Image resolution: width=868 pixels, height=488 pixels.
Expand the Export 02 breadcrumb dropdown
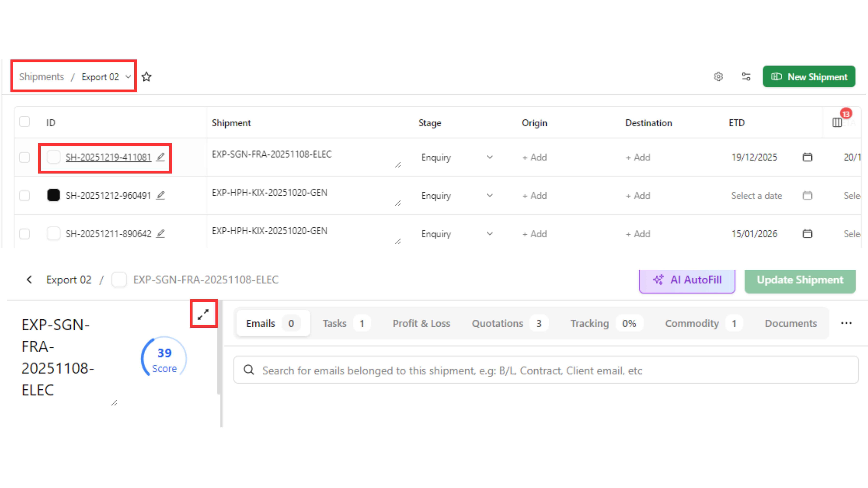(x=128, y=77)
